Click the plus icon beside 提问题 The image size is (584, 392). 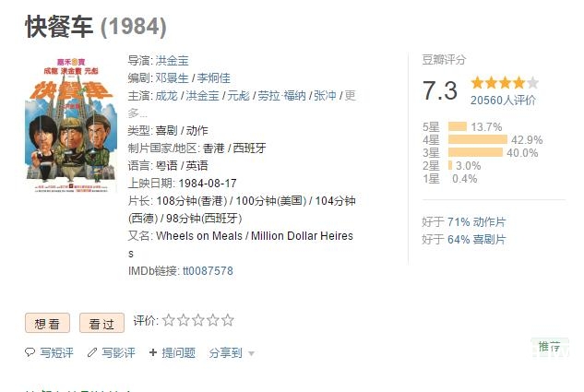click(x=152, y=353)
